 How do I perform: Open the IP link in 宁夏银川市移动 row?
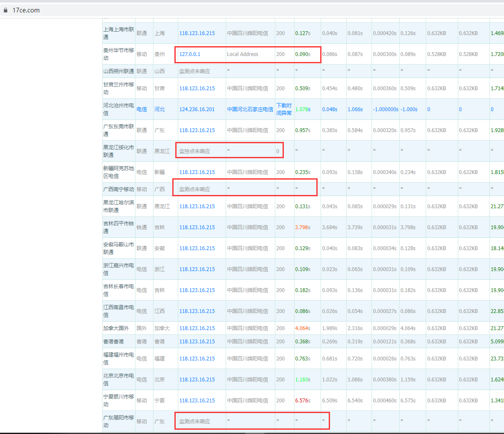(197, 401)
